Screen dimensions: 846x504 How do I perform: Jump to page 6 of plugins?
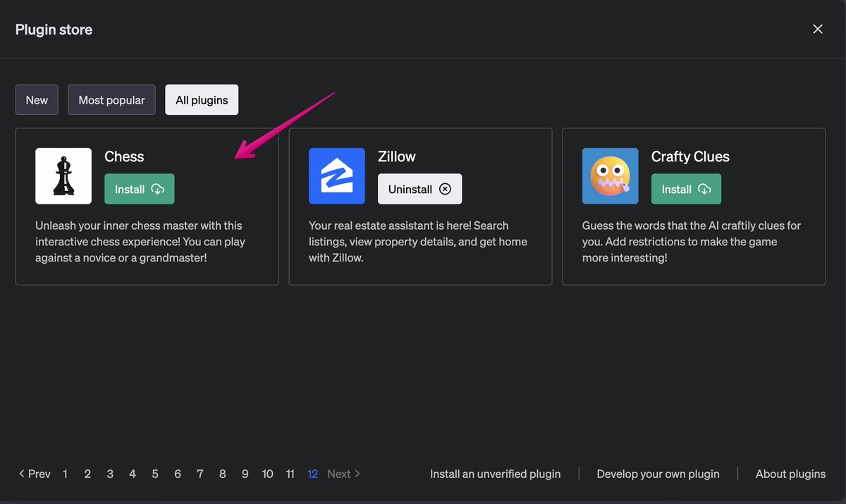[x=178, y=474]
